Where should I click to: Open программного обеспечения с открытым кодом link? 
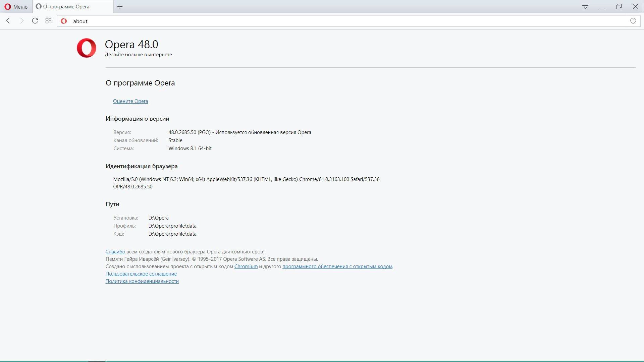(x=337, y=266)
